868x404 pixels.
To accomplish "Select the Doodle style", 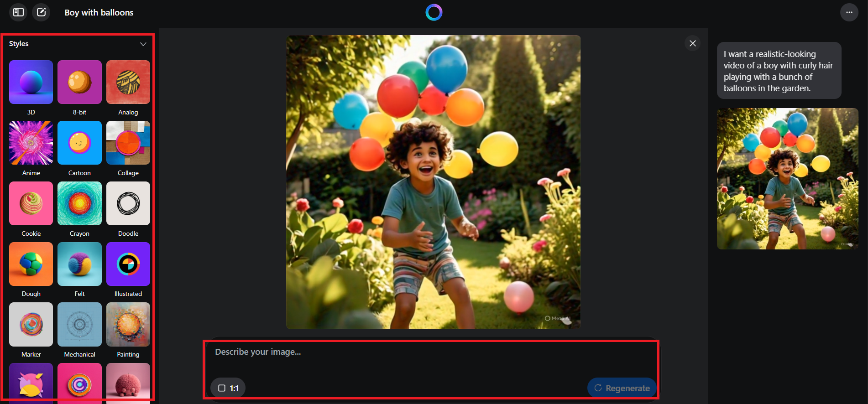I will (x=128, y=203).
